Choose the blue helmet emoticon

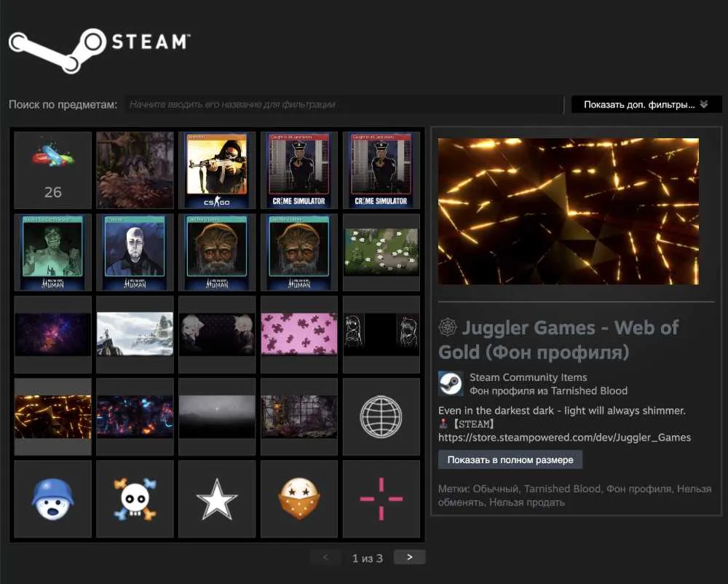coord(53,499)
